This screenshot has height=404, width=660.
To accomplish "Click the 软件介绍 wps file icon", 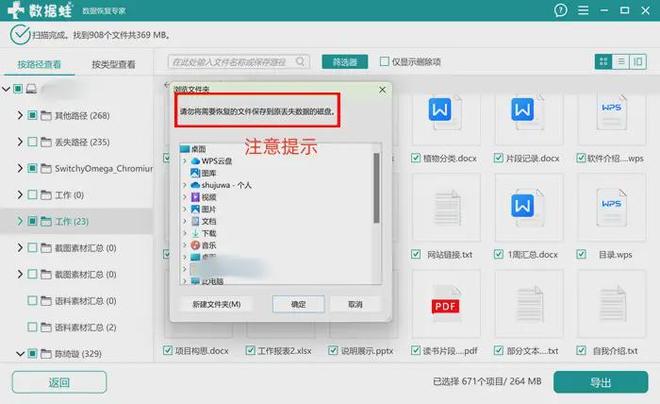I will [610, 113].
